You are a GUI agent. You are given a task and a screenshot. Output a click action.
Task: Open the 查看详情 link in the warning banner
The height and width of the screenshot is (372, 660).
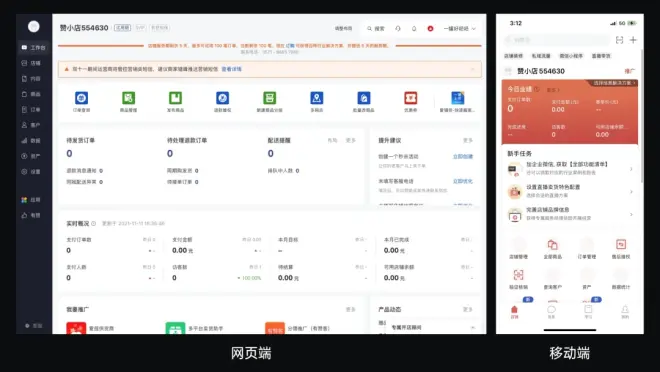(x=232, y=69)
